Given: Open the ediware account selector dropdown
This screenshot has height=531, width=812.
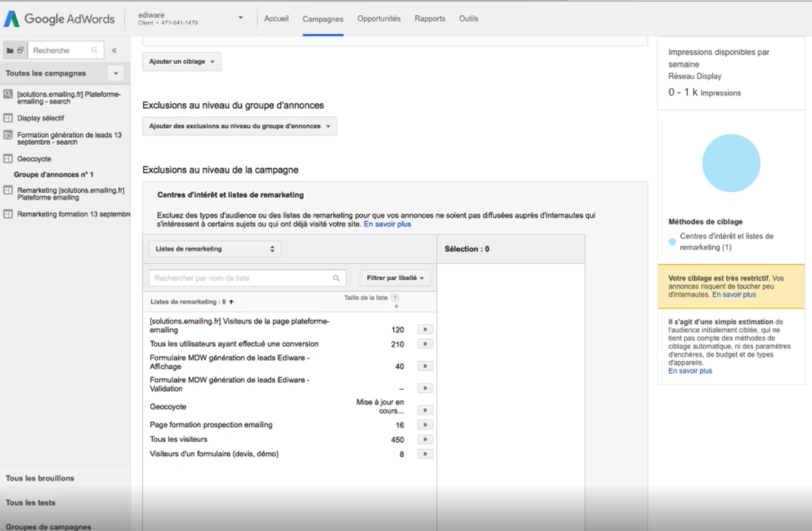Looking at the screenshot, I should 240,19.
